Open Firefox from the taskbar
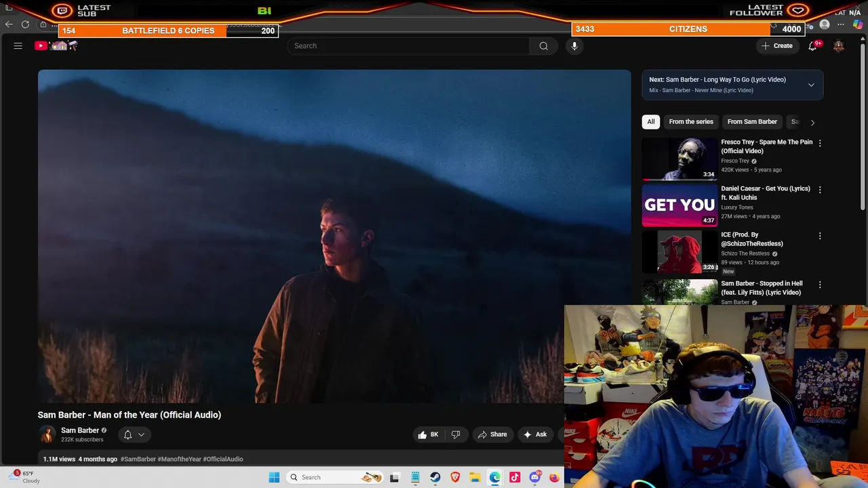Image resolution: width=868 pixels, height=488 pixels. pos(554,477)
